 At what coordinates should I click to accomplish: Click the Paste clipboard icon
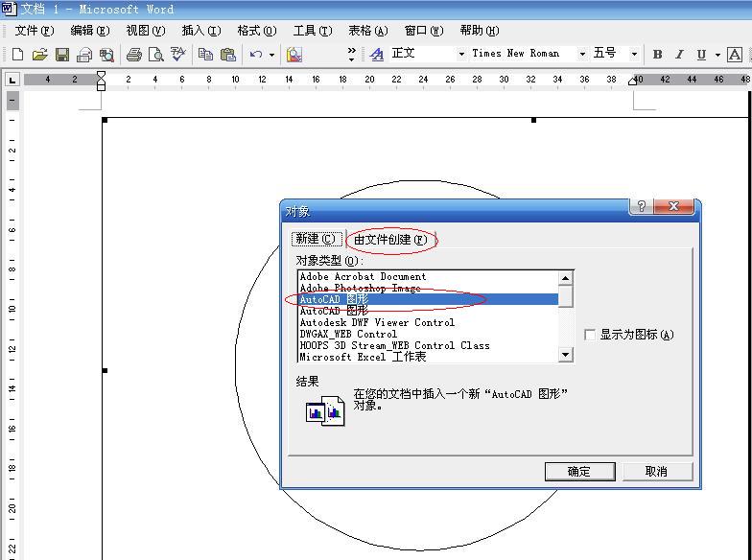[x=228, y=54]
